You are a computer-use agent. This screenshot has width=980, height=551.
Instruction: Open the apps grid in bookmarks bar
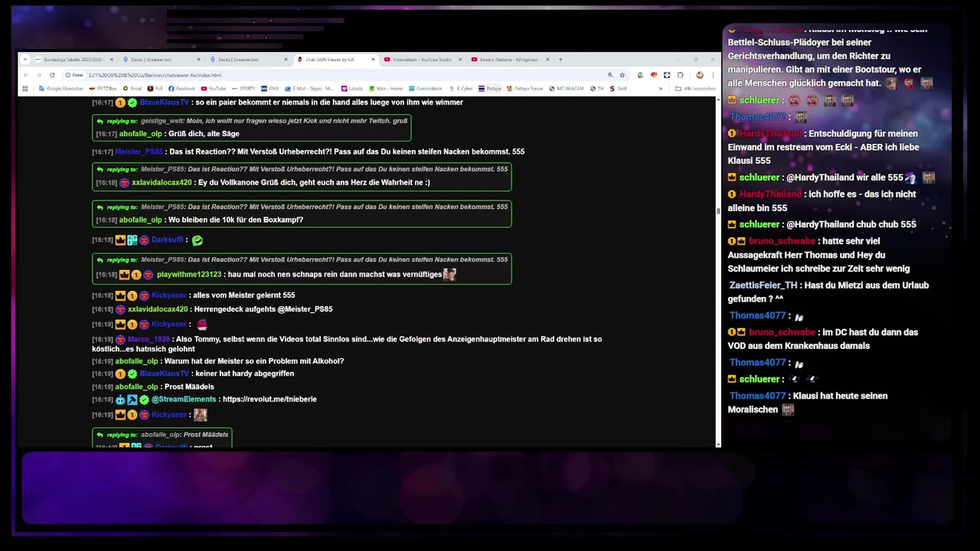tap(25, 89)
